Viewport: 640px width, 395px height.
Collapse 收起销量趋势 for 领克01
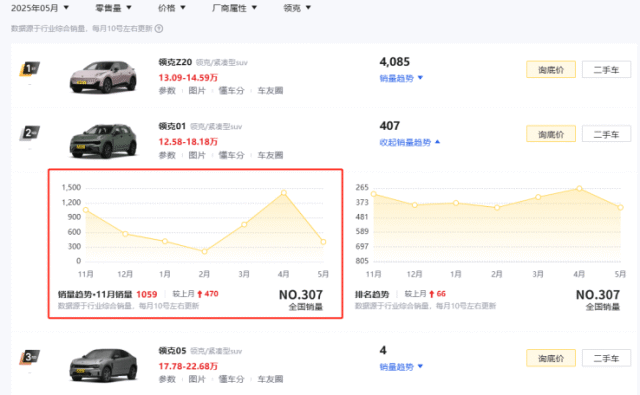pos(409,142)
